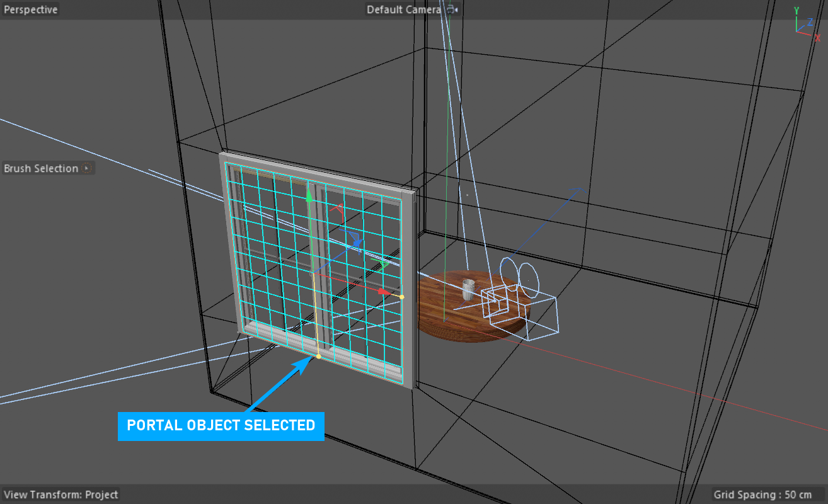Image resolution: width=828 pixels, height=504 pixels.
Task: Click the green rotation band handle
Action: point(382,265)
